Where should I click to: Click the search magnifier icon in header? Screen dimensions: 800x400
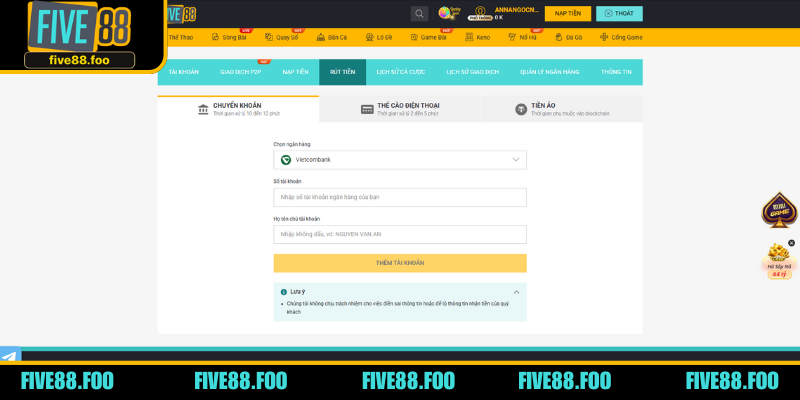pyautogui.click(x=419, y=14)
